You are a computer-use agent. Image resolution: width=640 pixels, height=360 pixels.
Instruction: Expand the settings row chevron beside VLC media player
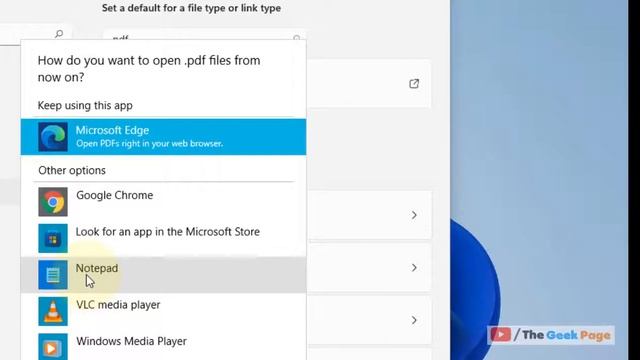pyautogui.click(x=414, y=320)
